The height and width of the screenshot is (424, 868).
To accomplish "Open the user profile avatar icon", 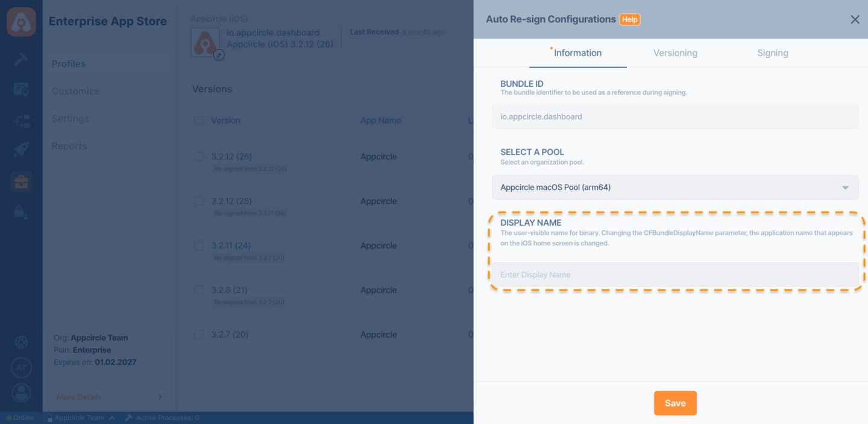I will (21, 393).
